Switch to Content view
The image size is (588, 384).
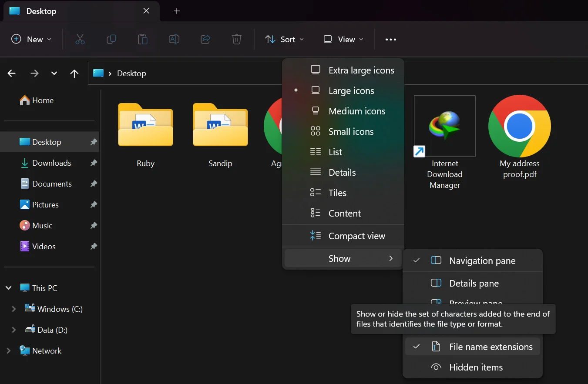[343, 214]
